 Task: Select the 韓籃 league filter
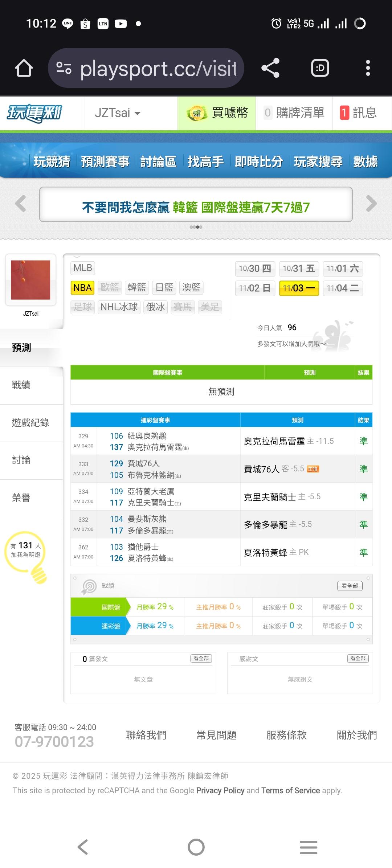(x=136, y=288)
